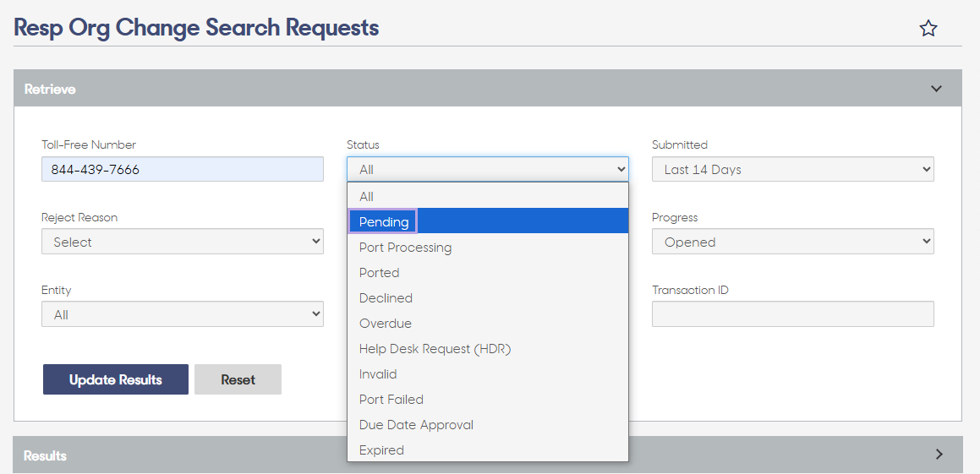The height and width of the screenshot is (474, 980).
Task: Select Port Processing status option
Action: pos(488,248)
